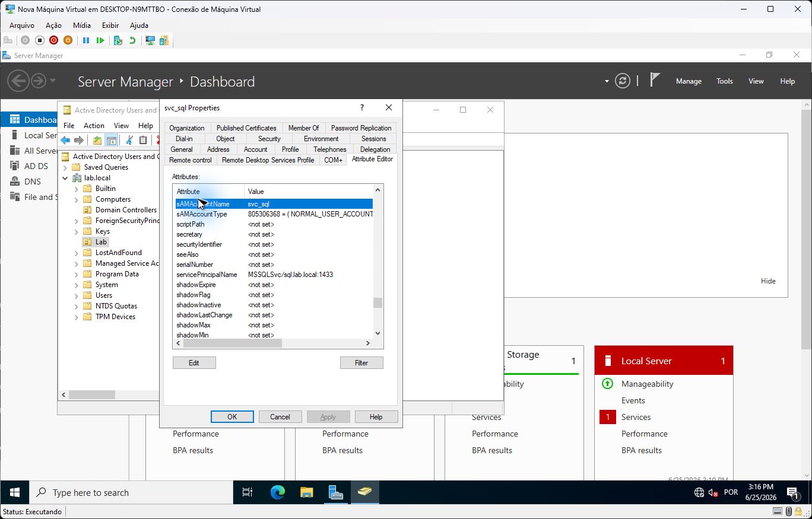
Task: Select the Domain Controllers tree item
Action: point(126,210)
